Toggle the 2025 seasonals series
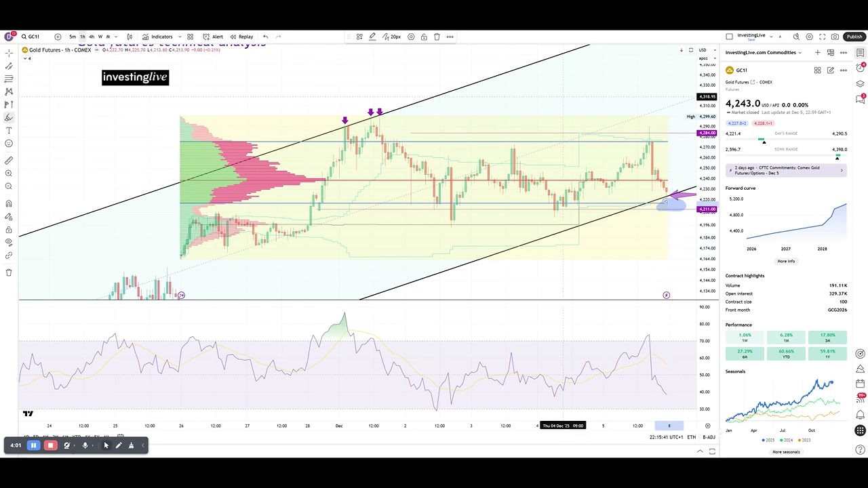The image size is (868, 488). 769,440
